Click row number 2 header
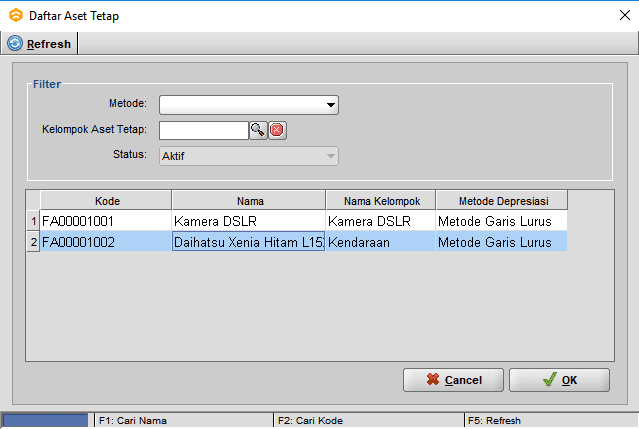Viewport: 639px width, 429px height. pyautogui.click(x=33, y=242)
